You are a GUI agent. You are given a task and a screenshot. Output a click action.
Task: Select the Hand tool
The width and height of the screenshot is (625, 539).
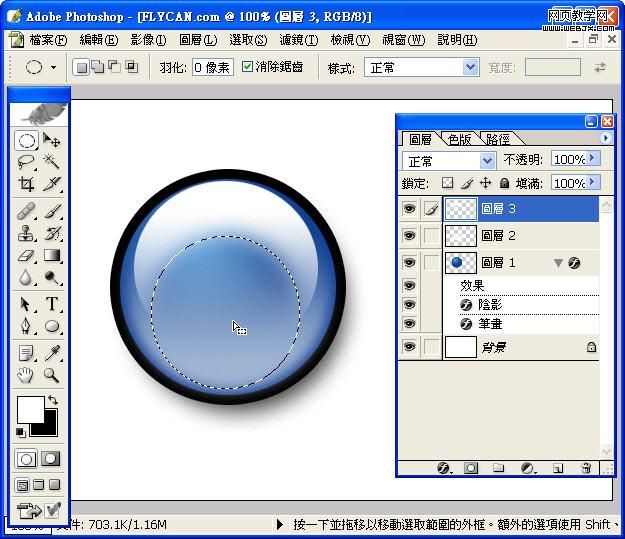(27, 376)
